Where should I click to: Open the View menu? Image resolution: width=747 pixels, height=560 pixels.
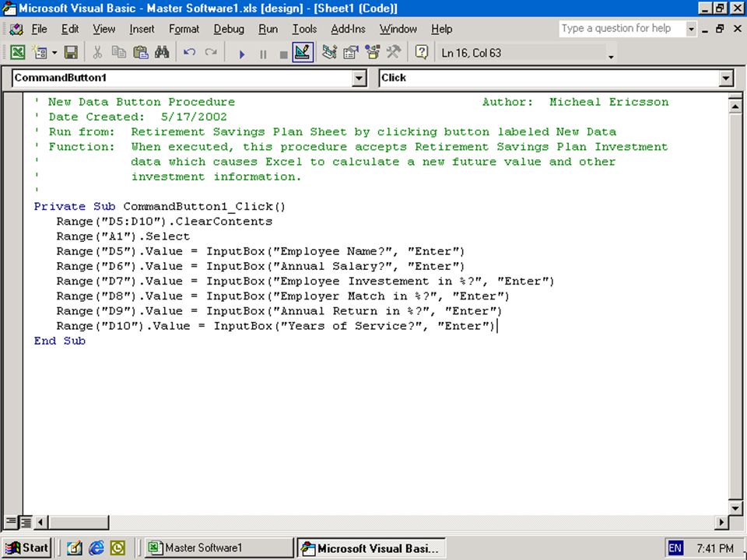(x=103, y=29)
